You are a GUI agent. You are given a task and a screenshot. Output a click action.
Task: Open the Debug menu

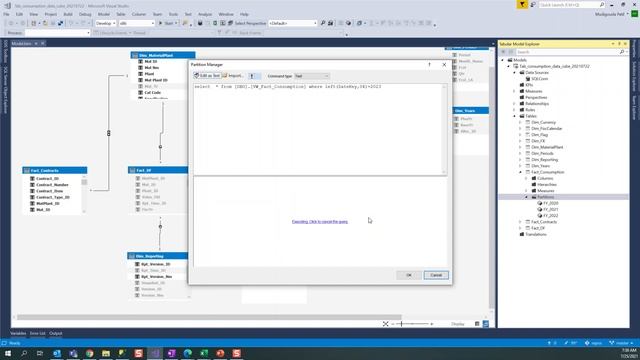click(x=85, y=14)
